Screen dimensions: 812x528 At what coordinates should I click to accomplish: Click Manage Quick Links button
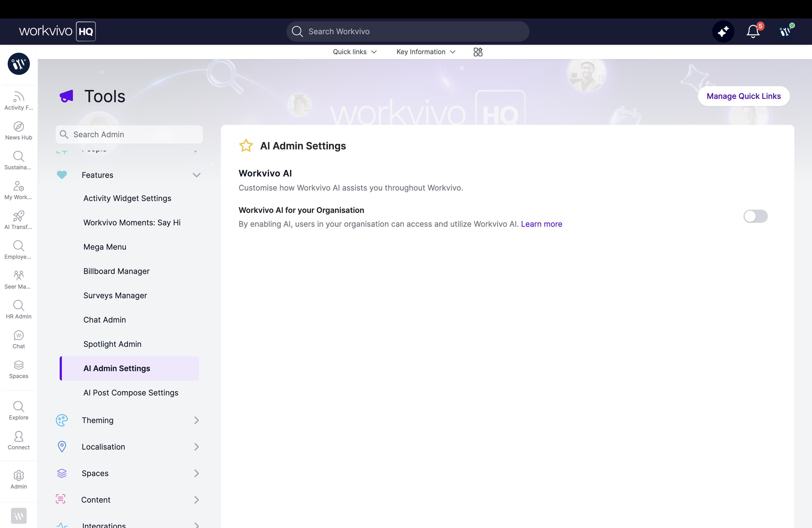744,96
